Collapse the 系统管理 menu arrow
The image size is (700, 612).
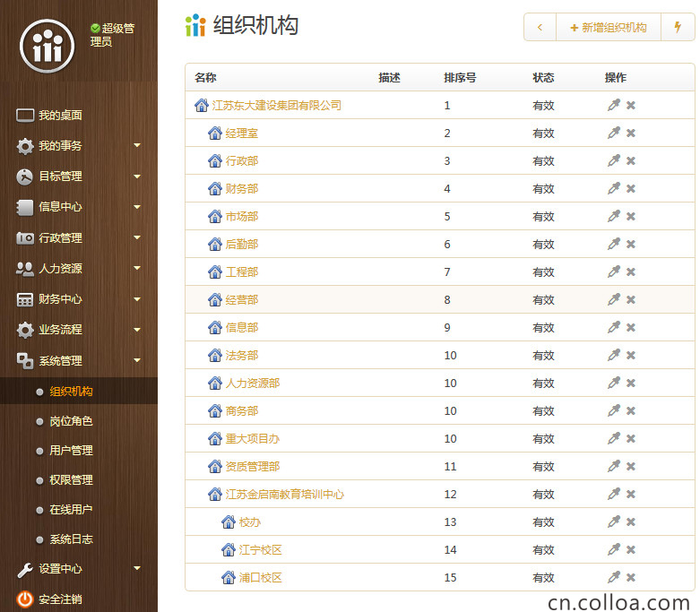tap(137, 360)
